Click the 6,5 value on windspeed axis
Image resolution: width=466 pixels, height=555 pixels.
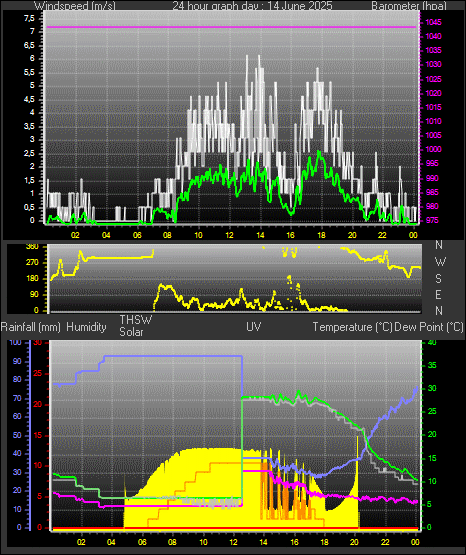[x=29, y=45]
